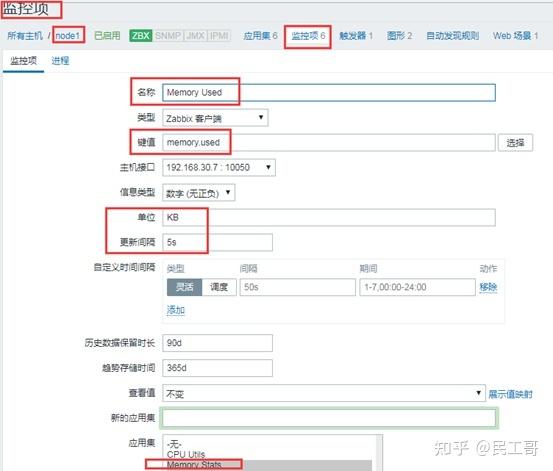Click the 名称 field containing Memory Used

(329, 92)
